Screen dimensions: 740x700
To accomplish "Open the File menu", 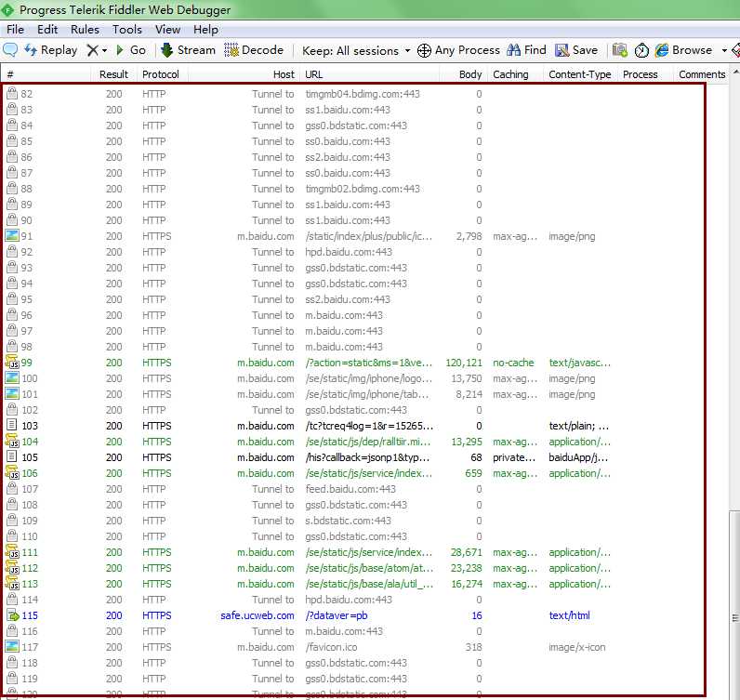I will (x=15, y=29).
